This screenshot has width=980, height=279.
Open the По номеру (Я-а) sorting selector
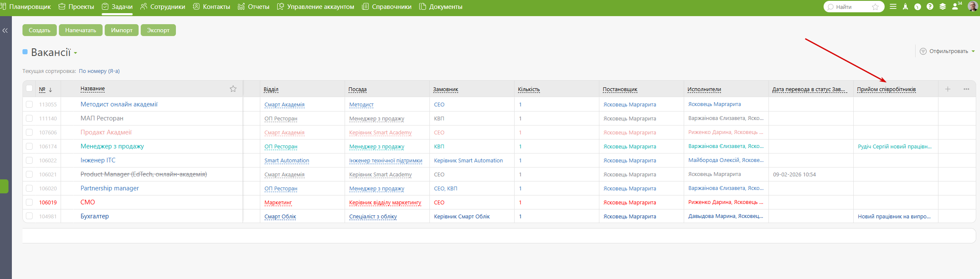pyautogui.click(x=99, y=71)
